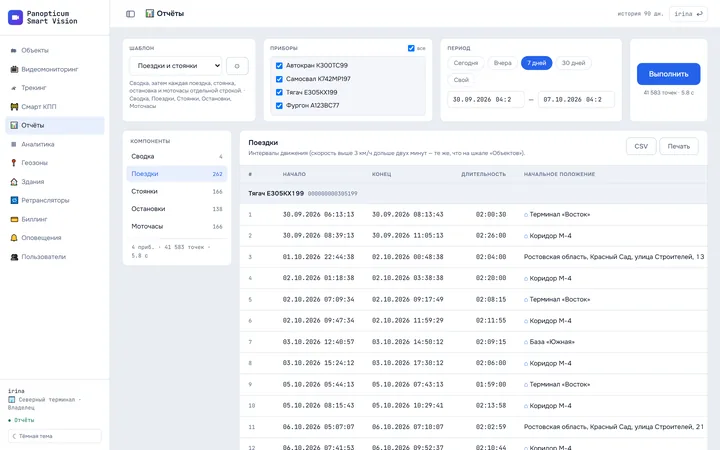Viewport: 720px width, 450px height.
Task: Open the Отчёты sidebar item
Action: click(x=55, y=125)
